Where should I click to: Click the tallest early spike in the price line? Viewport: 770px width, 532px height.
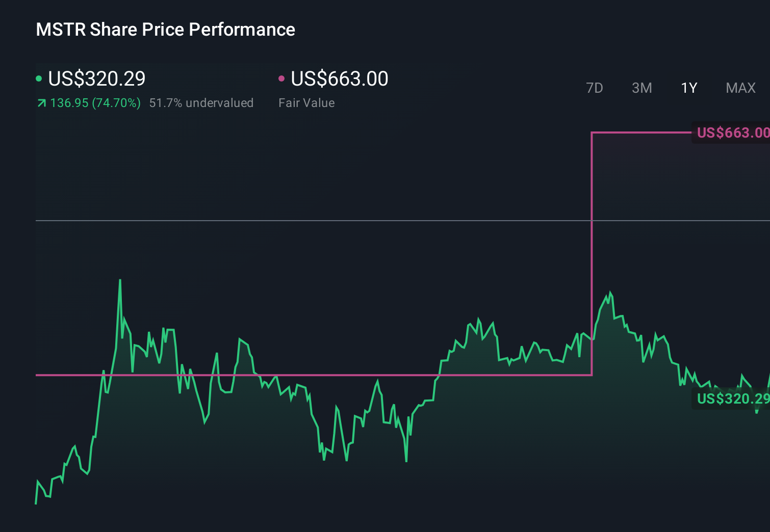(x=120, y=281)
